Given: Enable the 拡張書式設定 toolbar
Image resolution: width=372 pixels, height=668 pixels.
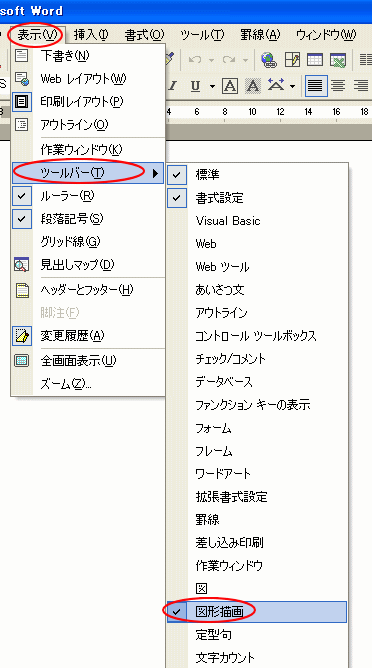Looking at the screenshot, I should pyautogui.click(x=257, y=497).
